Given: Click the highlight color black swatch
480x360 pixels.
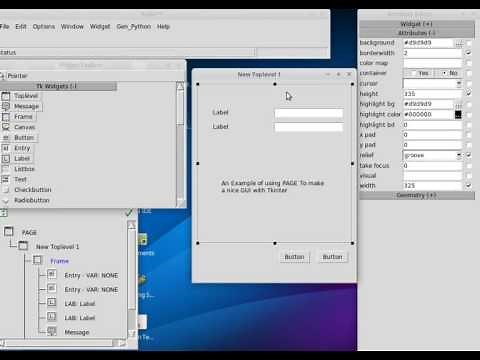Looking at the screenshot, I should (x=458, y=115).
